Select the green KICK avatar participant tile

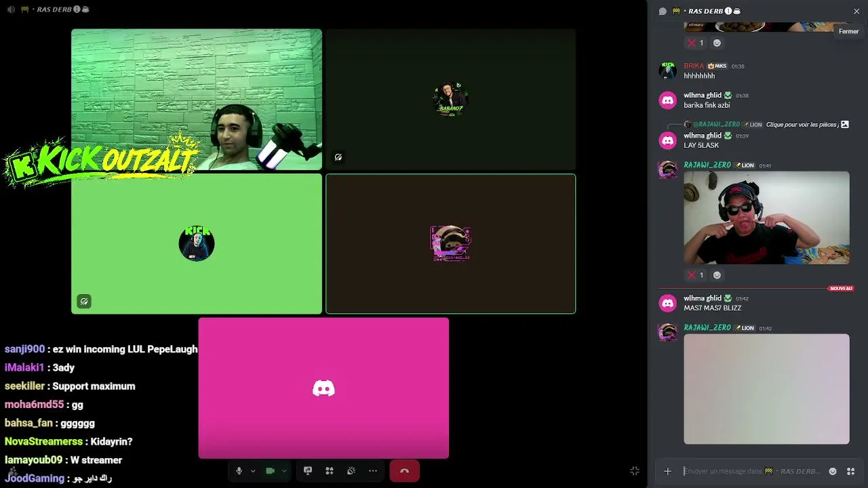click(x=197, y=244)
